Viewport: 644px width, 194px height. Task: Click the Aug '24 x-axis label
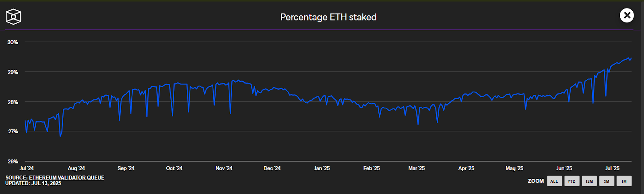pos(76,168)
